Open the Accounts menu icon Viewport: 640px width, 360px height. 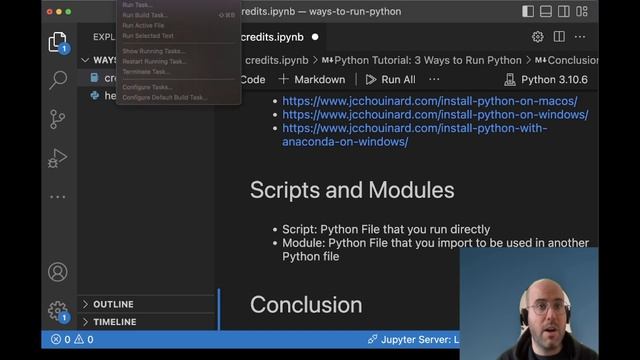58,272
